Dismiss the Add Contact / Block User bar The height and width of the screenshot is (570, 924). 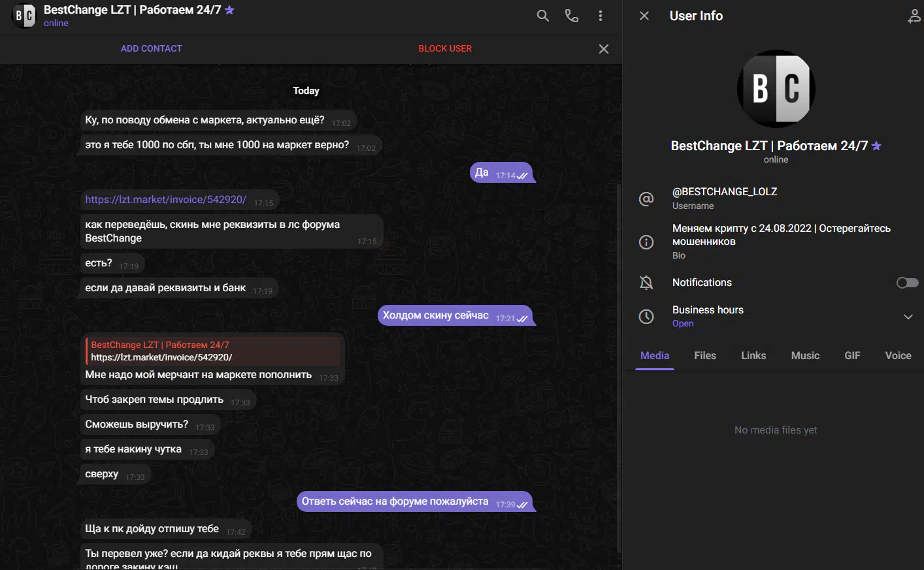click(x=604, y=49)
